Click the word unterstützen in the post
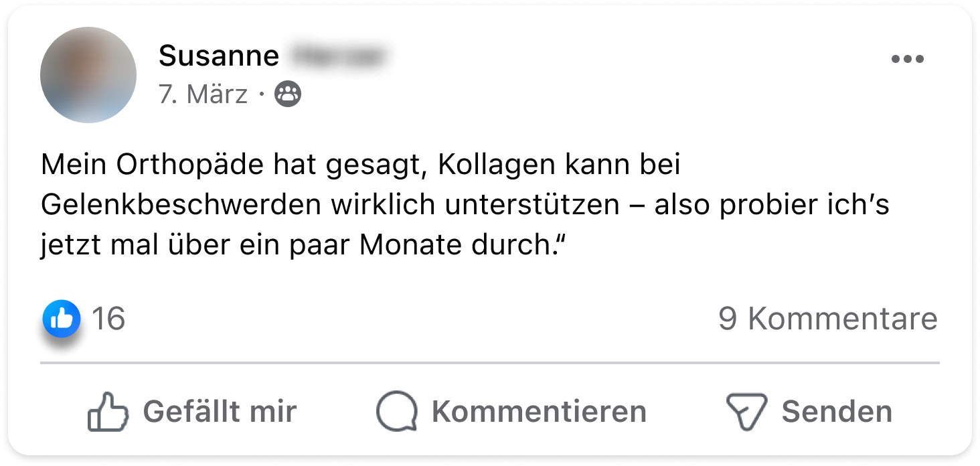Screen dimensions: 980x466 click(x=532, y=205)
